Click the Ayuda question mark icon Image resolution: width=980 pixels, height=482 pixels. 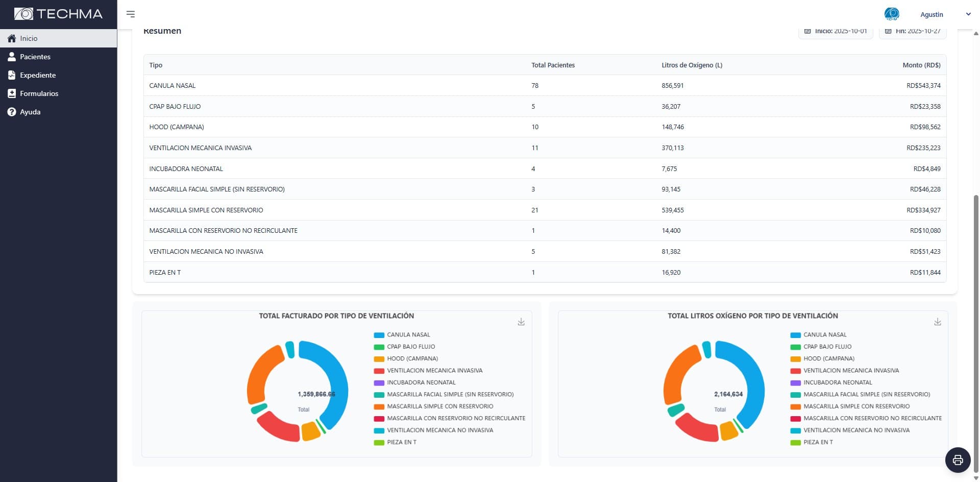[12, 112]
